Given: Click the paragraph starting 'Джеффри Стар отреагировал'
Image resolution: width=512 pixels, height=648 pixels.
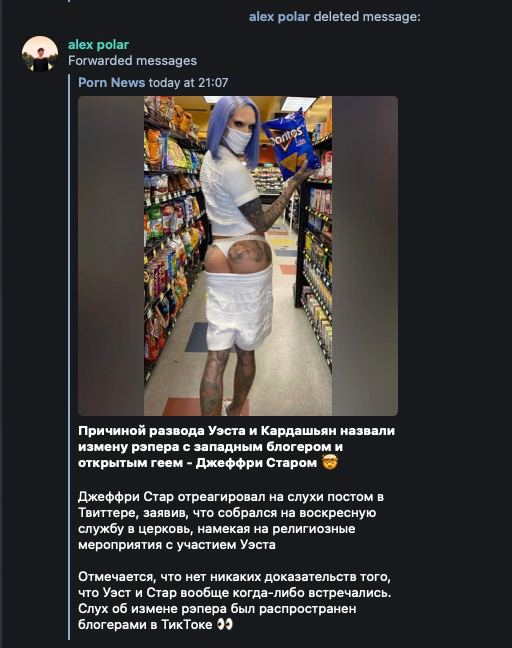Looking at the screenshot, I should [231, 520].
